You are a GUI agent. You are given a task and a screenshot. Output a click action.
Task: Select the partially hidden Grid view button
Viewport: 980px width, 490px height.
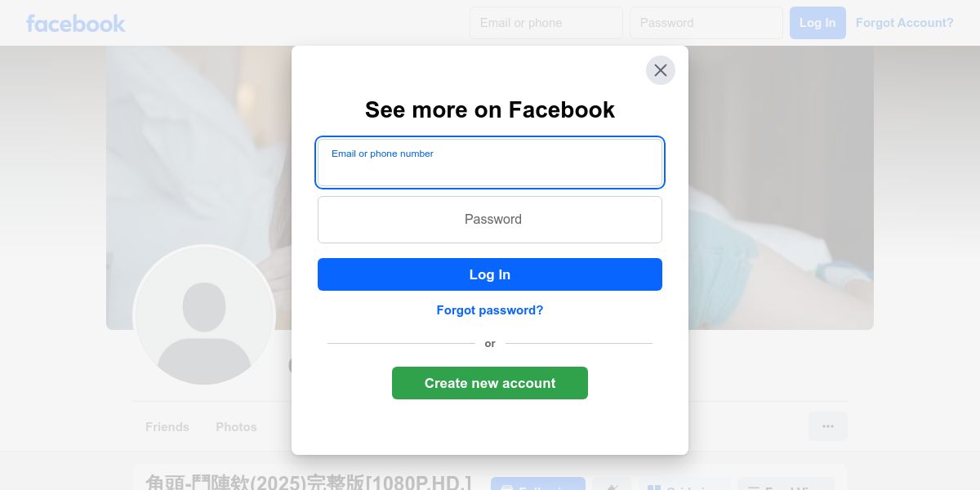pos(684,485)
